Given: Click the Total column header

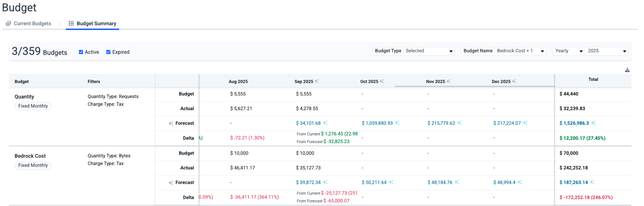Looking at the screenshot, I should [x=593, y=79].
